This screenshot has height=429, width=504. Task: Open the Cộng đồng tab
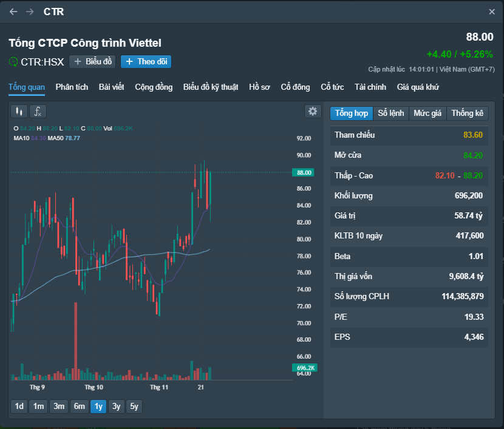pos(154,87)
